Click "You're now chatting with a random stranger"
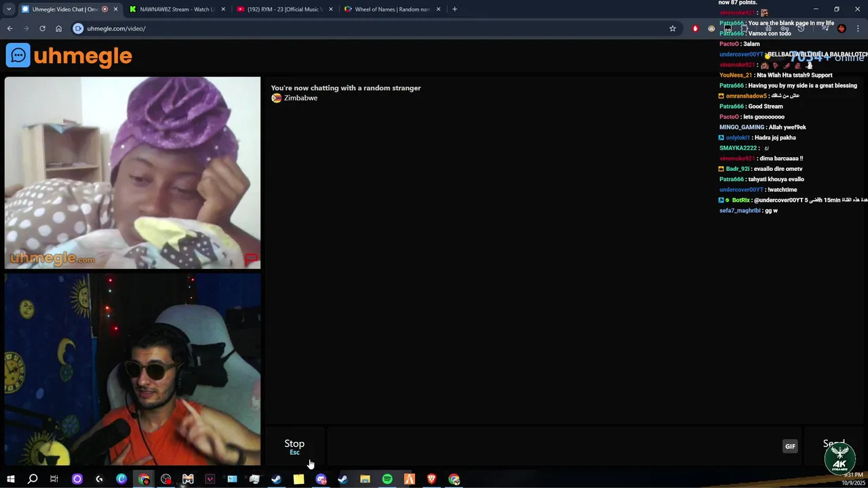 point(346,87)
